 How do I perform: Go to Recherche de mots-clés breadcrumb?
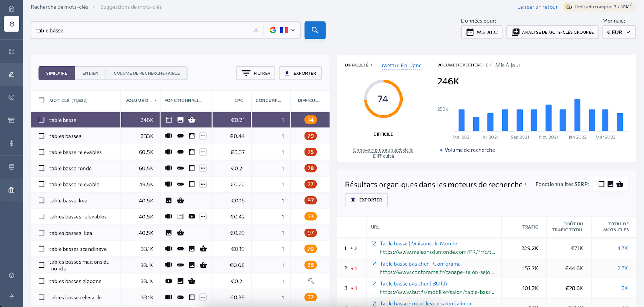coord(60,7)
